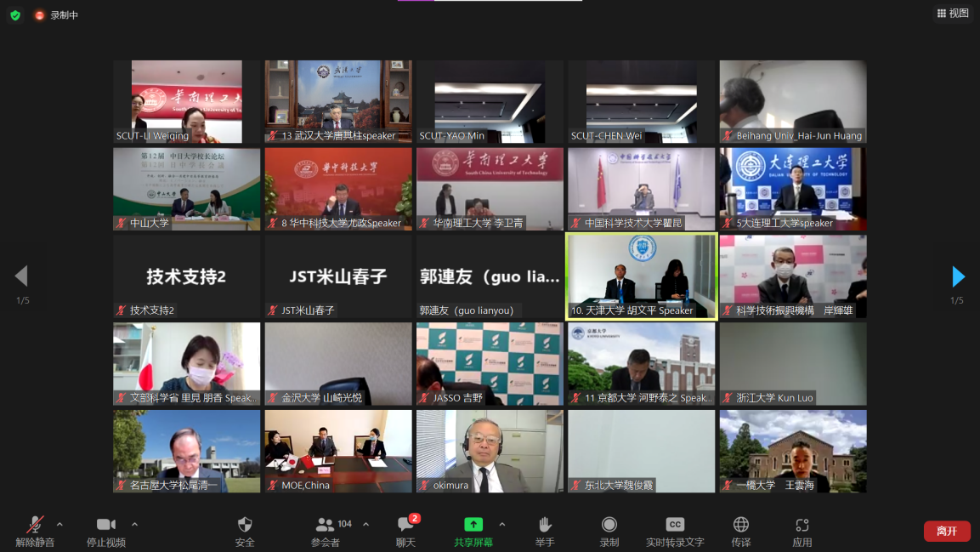Expand share screen options arrow
Screen dimensions: 980x552
501,524
